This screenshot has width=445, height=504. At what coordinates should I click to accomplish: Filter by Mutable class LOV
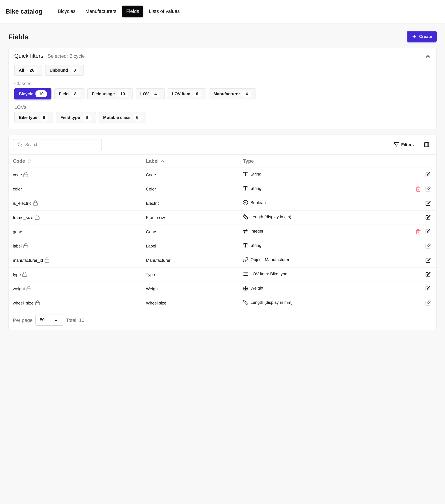(122, 118)
